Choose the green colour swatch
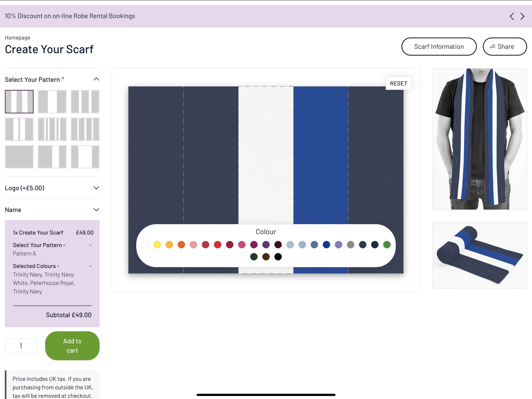 [x=387, y=245]
